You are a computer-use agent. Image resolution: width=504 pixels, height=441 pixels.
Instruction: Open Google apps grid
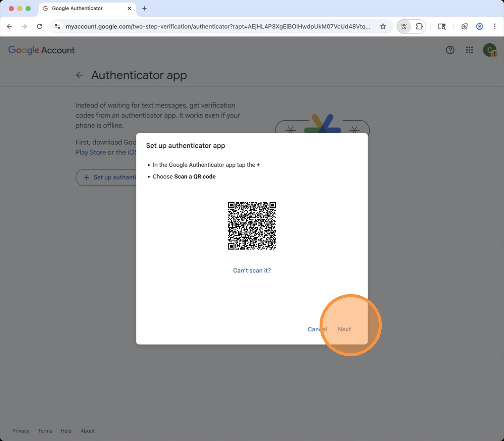point(470,50)
